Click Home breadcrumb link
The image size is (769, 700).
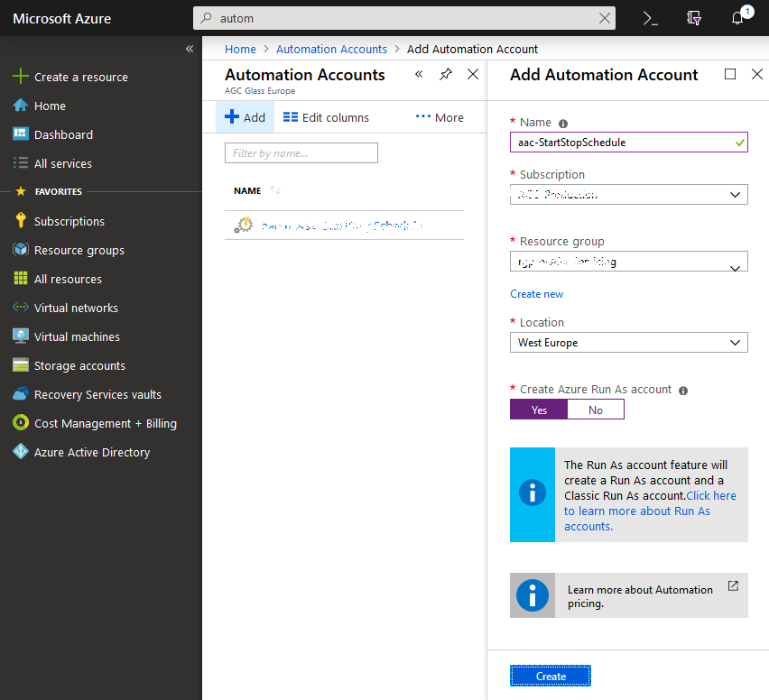(240, 49)
